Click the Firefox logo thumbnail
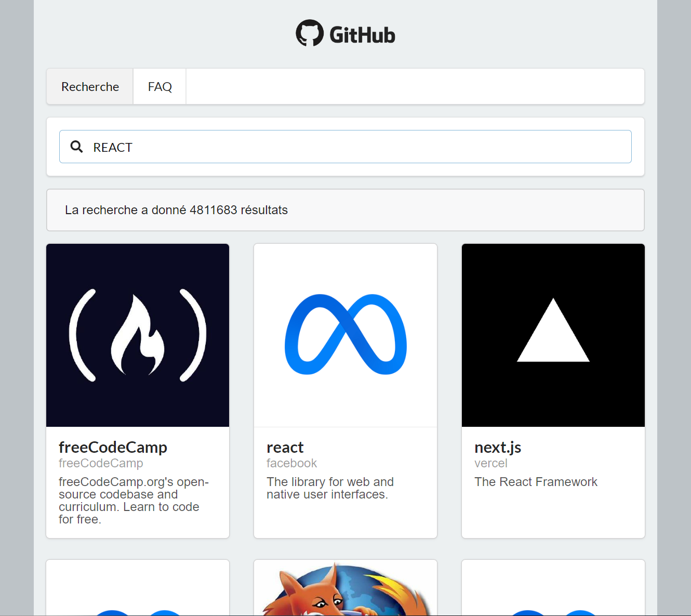The image size is (691, 616). click(x=345, y=590)
